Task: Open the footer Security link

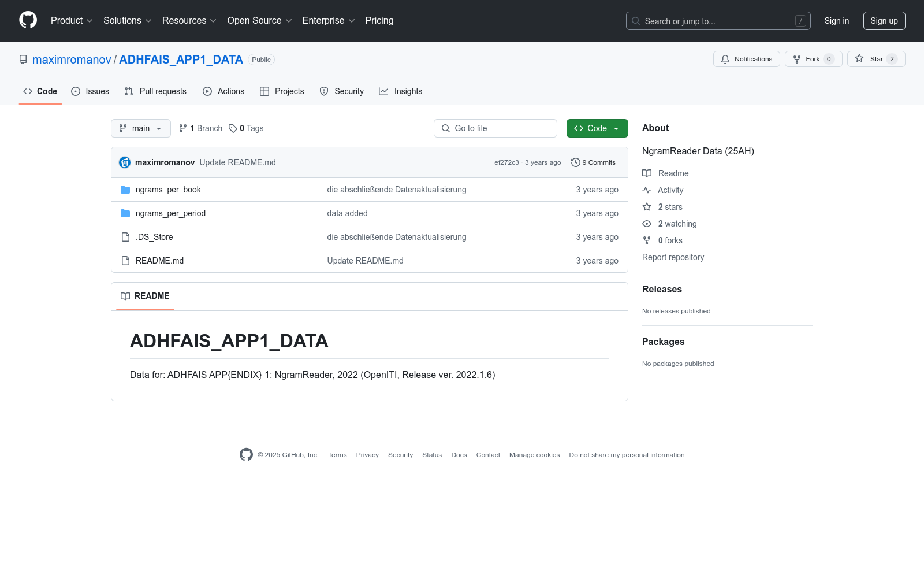Action: click(x=400, y=455)
